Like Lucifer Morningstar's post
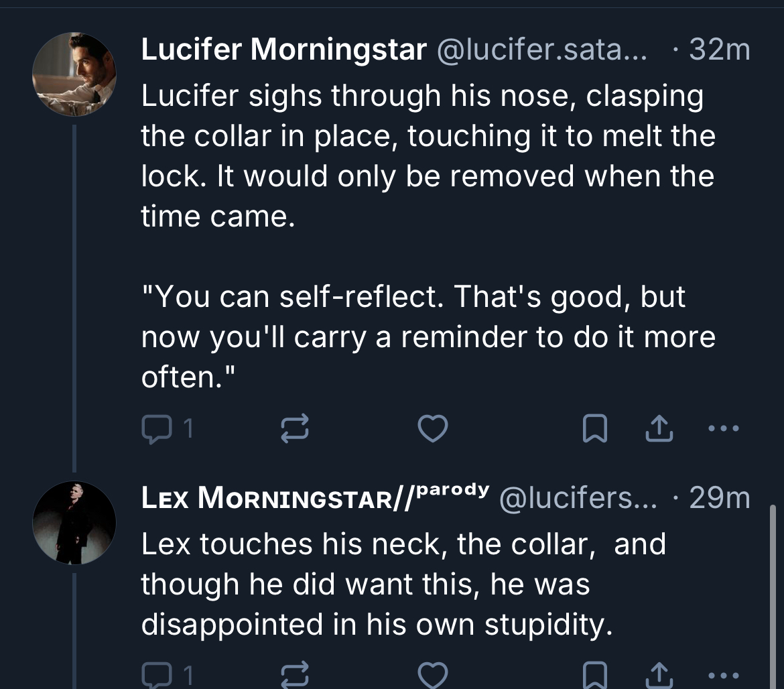Viewport: 784px width, 689px height. pyautogui.click(x=434, y=428)
